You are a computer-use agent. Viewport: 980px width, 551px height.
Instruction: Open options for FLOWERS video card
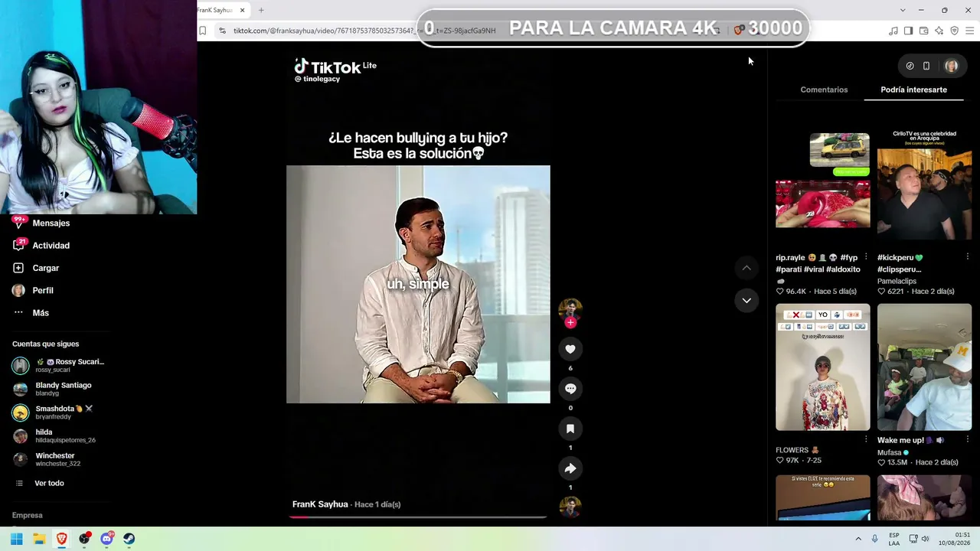point(866,439)
